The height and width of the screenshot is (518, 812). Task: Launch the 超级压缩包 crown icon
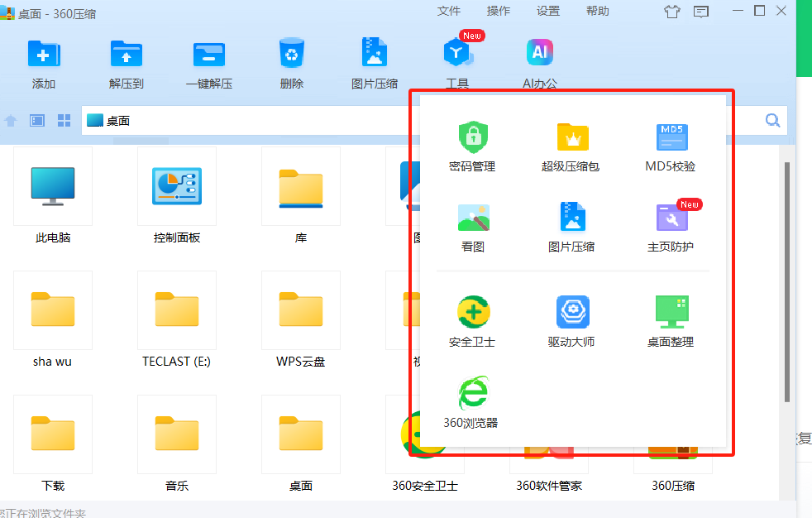click(x=571, y=146)
